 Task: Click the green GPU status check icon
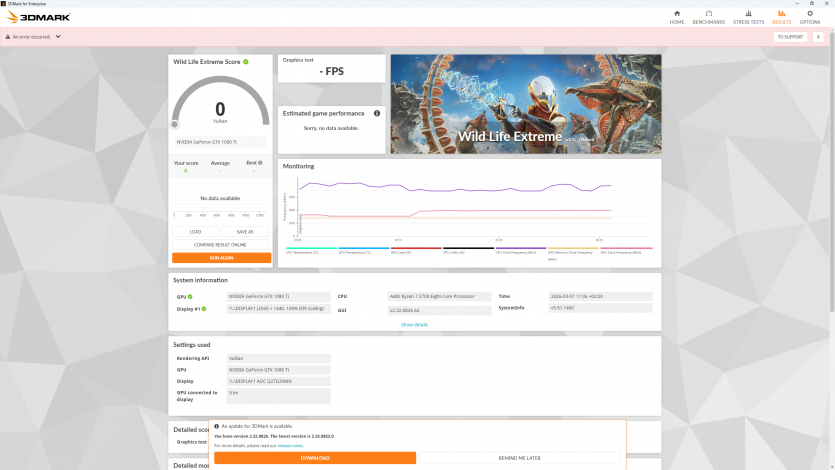tap(190, 297)
